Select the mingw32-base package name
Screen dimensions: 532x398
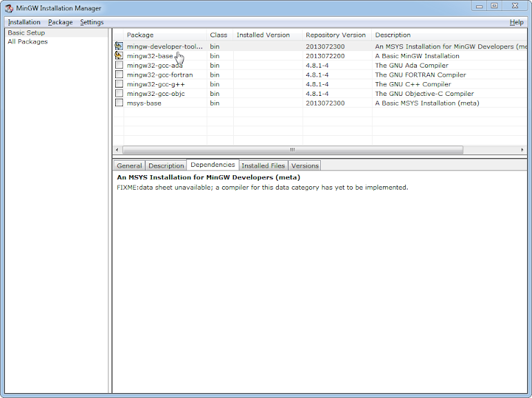pyautogui.click(x=150, y=56)
